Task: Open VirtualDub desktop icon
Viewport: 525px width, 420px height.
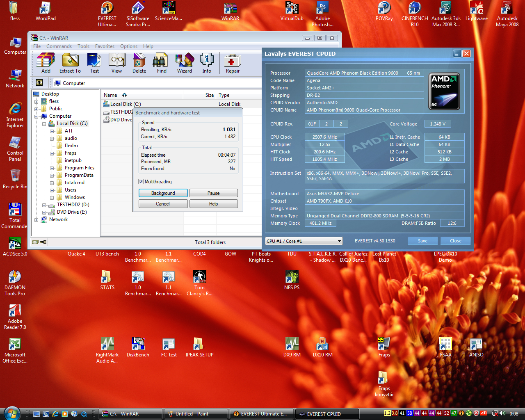Action: point(292,11)
